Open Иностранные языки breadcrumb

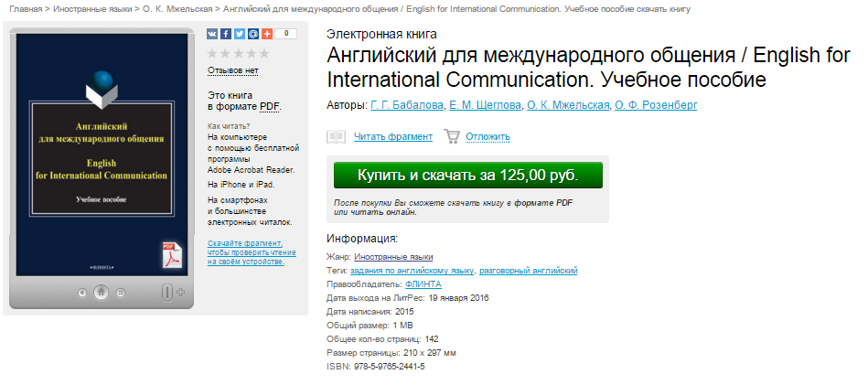coord(92,9)
